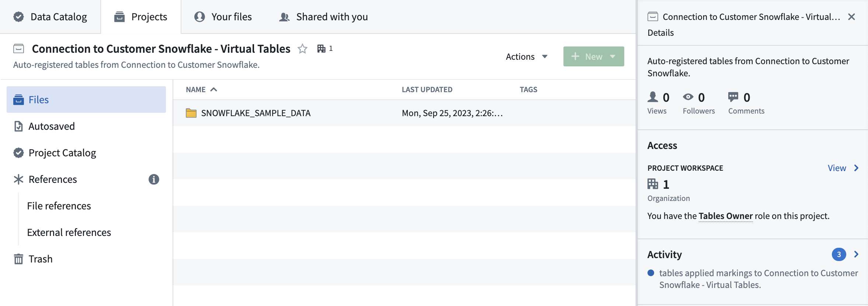Open the Actions dropdown menu

[x=527, y=56]
